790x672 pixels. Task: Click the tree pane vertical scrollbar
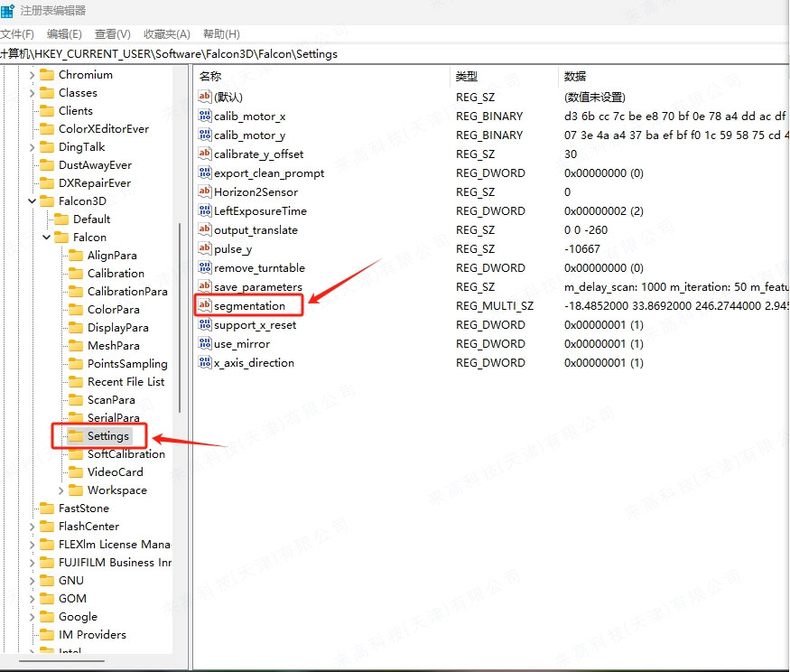coord(180,316)
